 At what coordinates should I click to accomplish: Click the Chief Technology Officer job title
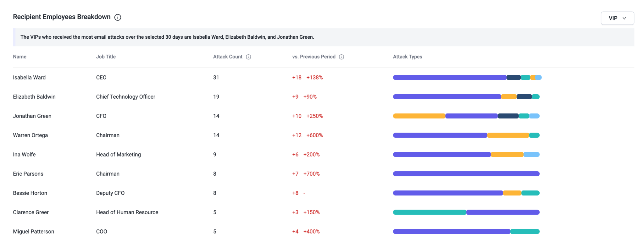point(125,96)
